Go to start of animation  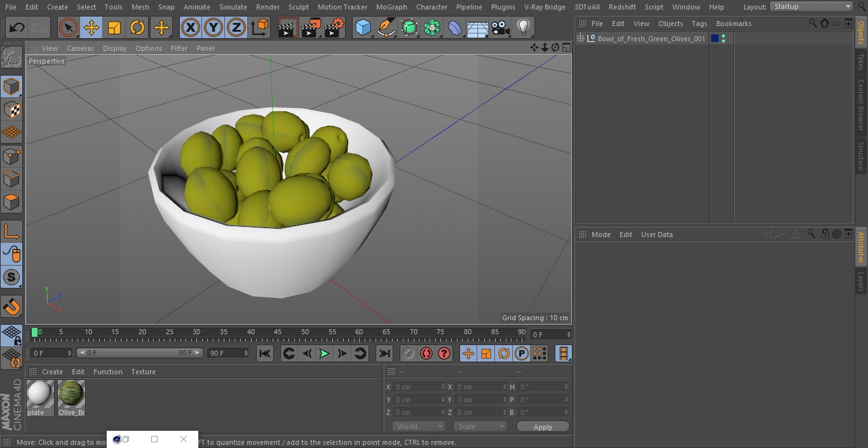pos(265,353)
